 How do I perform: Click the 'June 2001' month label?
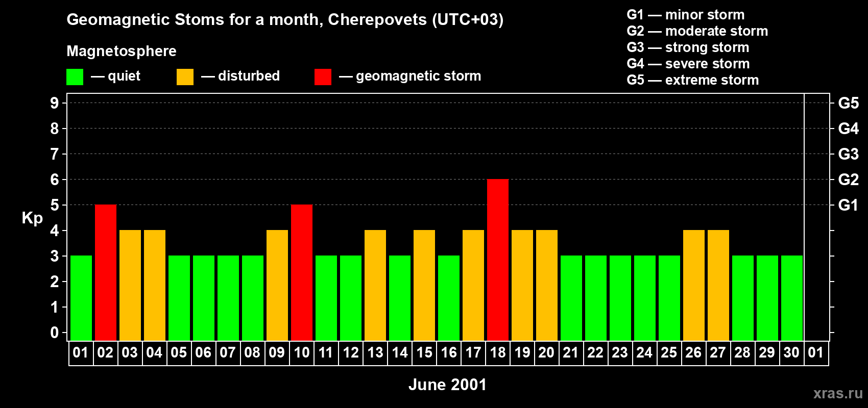point(448,385)
